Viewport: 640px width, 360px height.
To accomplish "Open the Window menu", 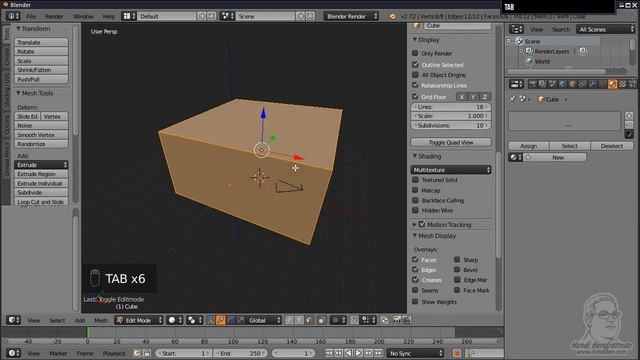I will pyautogui.click(x=83, y=16).
